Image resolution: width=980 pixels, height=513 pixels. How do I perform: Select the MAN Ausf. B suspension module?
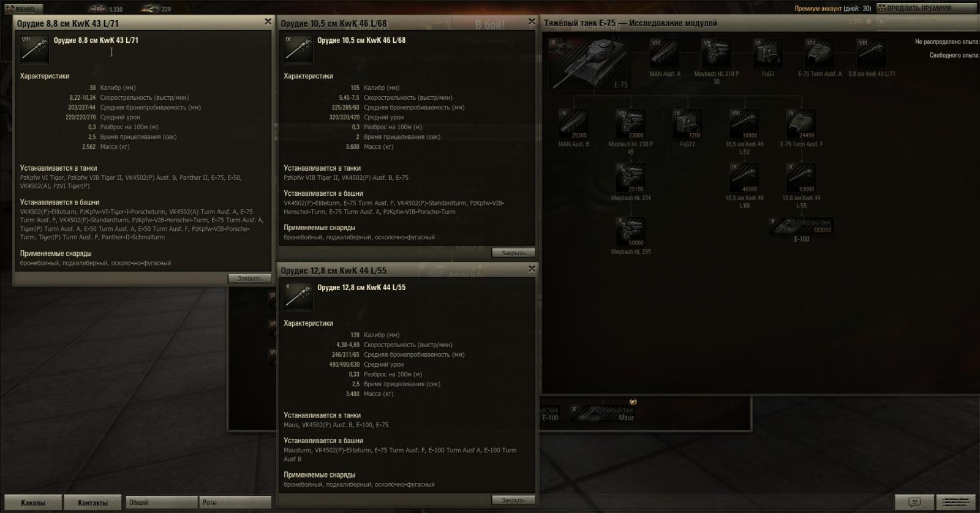click(x=573, y=124)
